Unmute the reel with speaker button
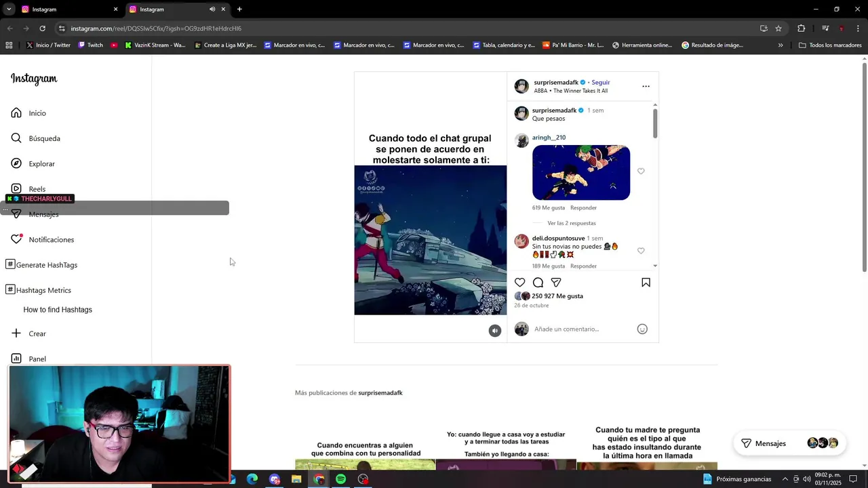Screen dimensions: 868x488 pos(495,331)
